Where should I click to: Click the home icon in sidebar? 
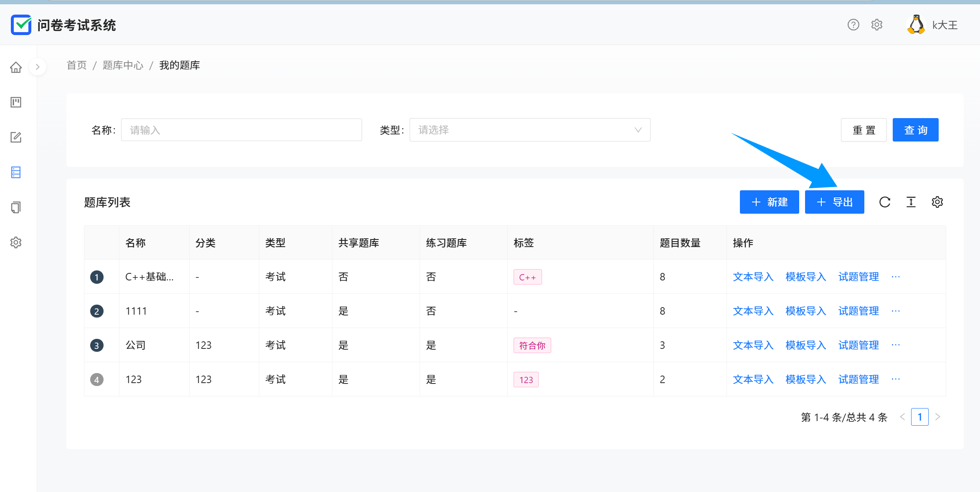pyautogui.click(x=16, y=67)
